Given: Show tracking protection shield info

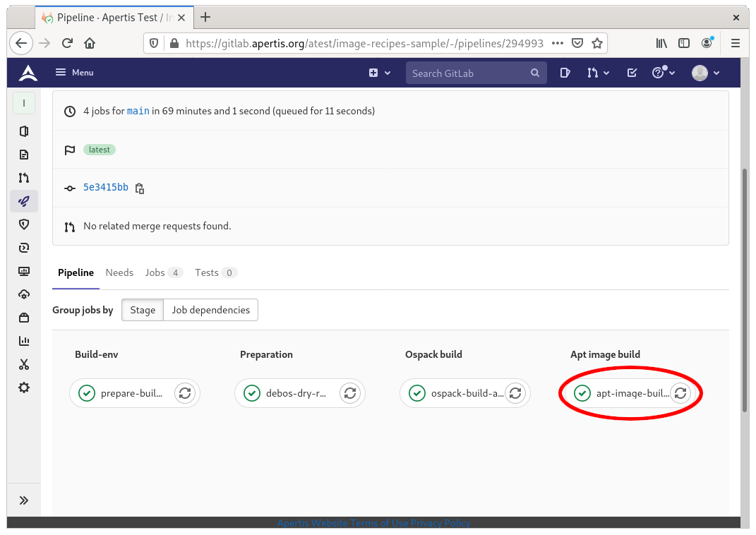Looking at the screenshot, I should [154, 43].
